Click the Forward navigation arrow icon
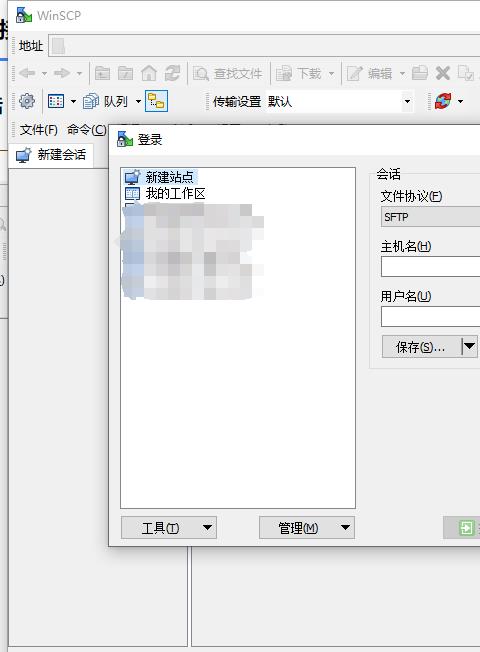Viewport: 480px width, 652px height. coord(62,73)
